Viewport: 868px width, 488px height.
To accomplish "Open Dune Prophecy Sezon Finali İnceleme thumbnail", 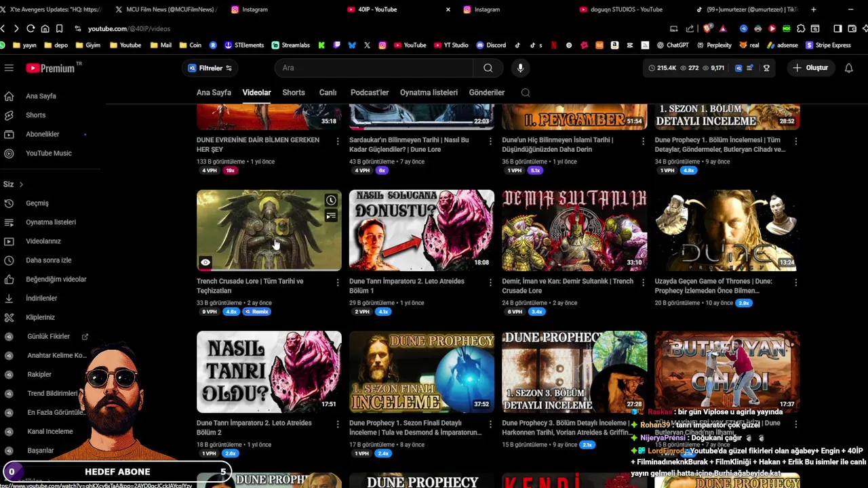I will tap(422, 372).
